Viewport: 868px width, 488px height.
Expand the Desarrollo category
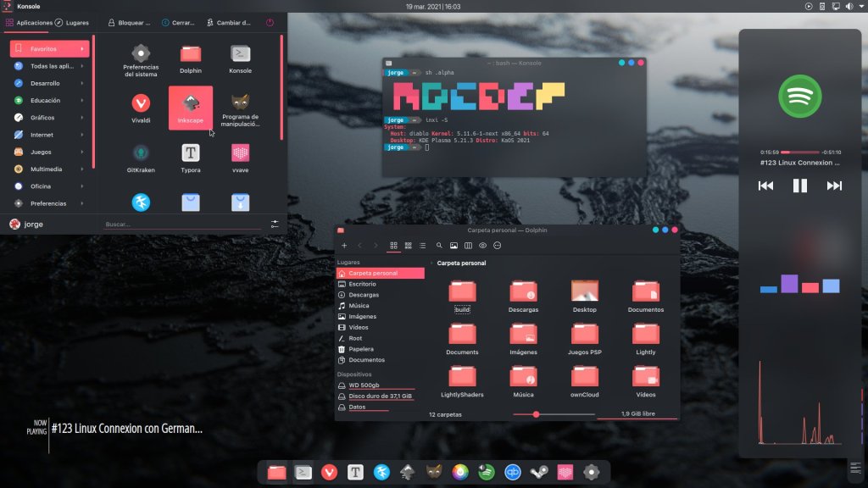pyautogui.click(x=47, y=83)
